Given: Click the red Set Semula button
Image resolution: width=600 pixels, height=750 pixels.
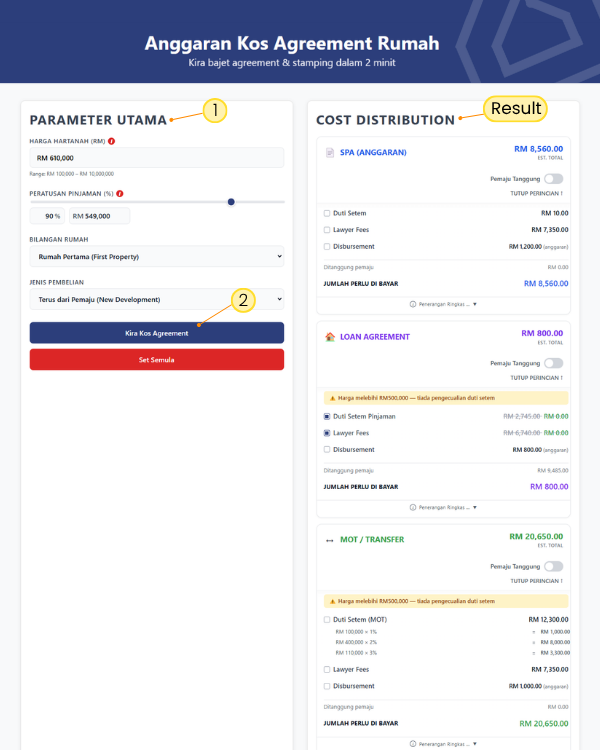Looking at the screenshot, I should click(157, 359).
